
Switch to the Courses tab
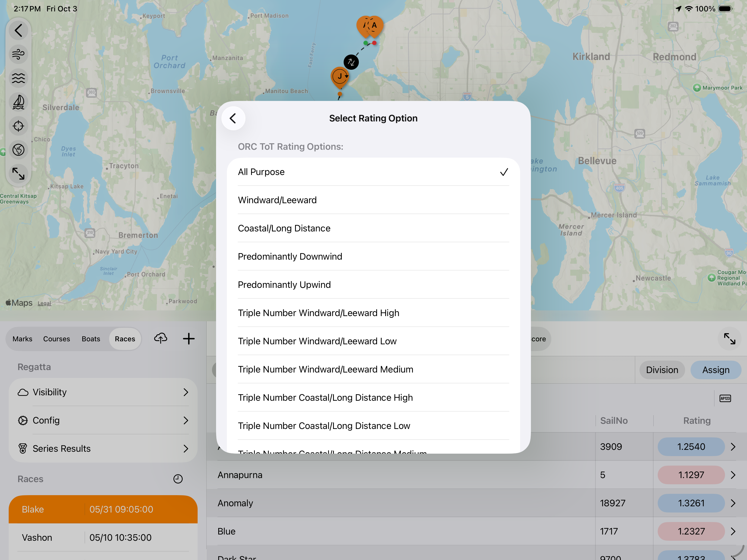[x=56, y=339]
